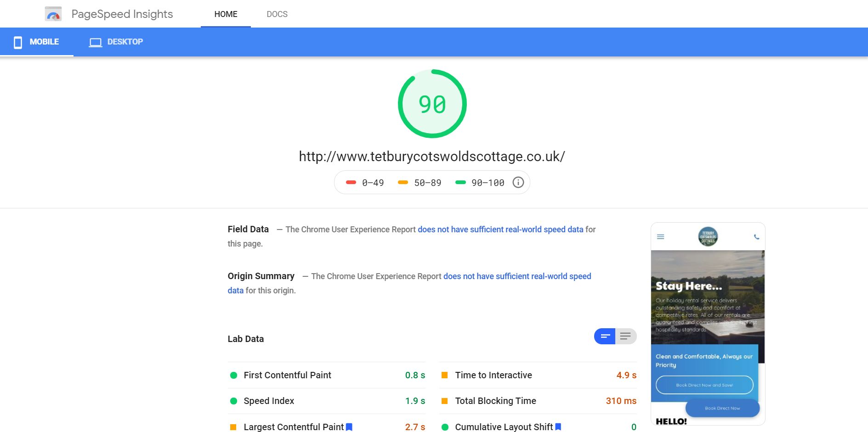The image size is (868, 432).
Task: Open the DOCS tab
Action: 277,14
